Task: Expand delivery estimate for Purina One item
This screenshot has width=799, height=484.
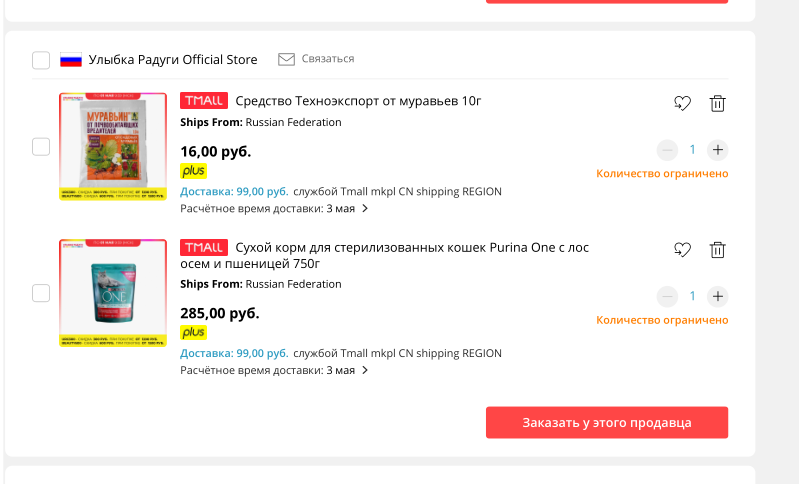Action: (x=365, y=370)
